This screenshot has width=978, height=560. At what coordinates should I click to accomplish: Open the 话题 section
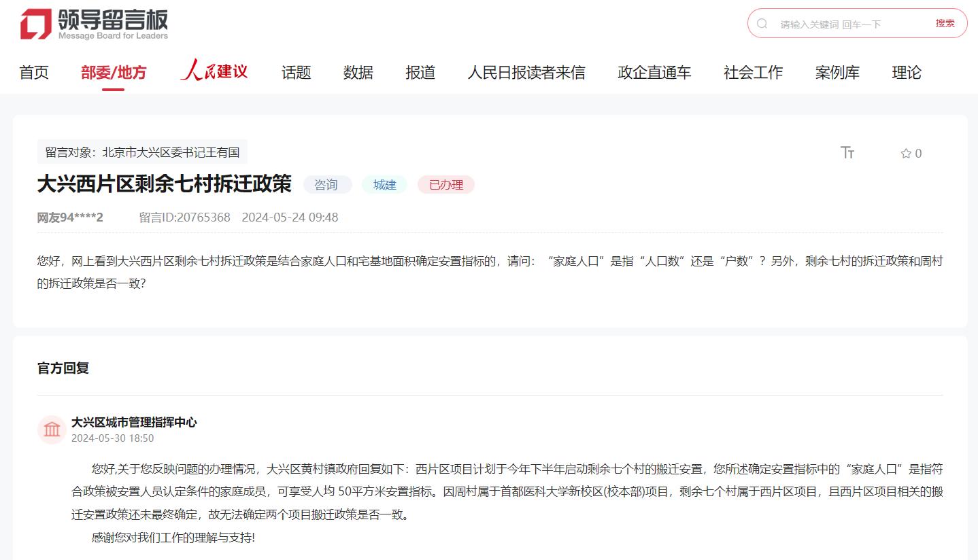[297, 73]
